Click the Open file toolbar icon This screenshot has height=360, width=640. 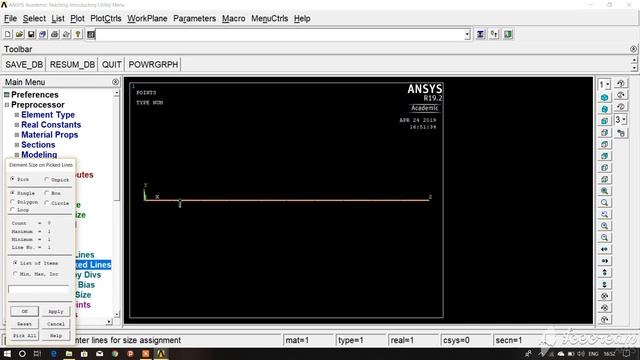(x=19, y=35)
